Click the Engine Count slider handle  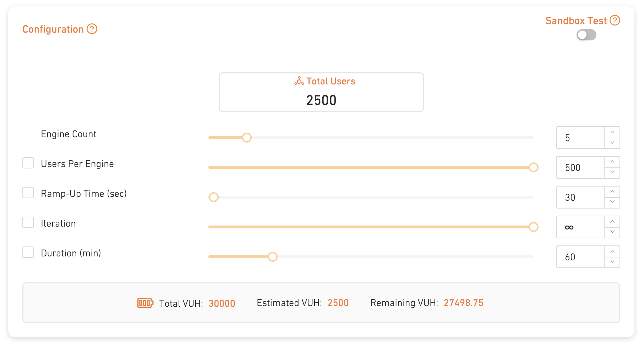click(247, 138)
